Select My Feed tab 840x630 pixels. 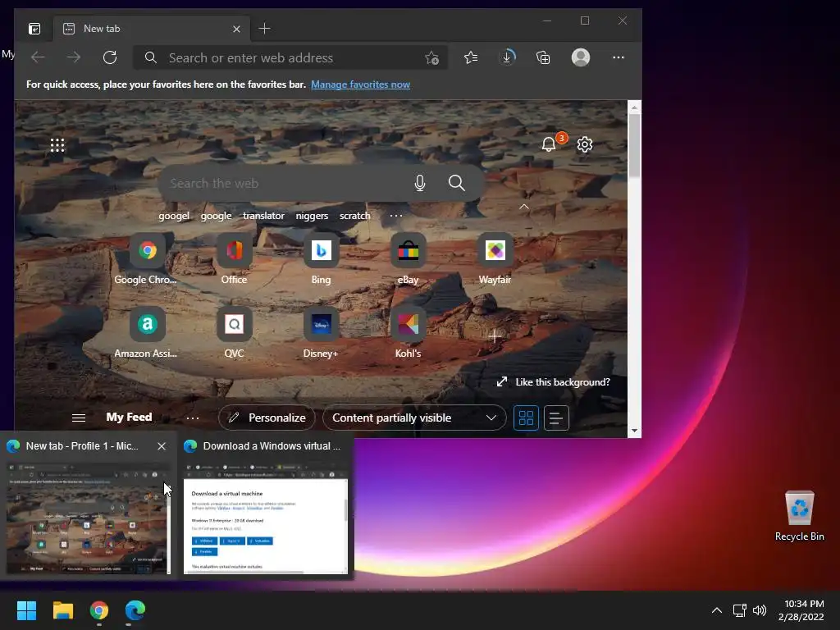(129, 418)
